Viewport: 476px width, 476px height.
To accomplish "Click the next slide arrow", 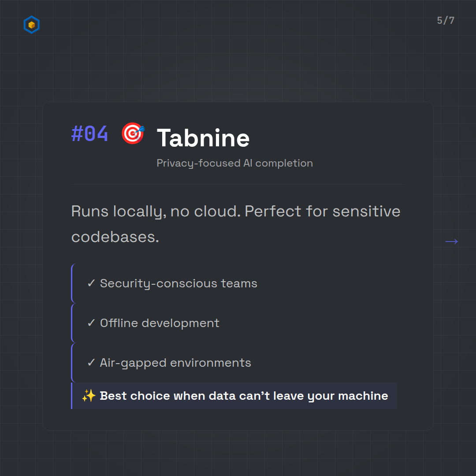I will [x=451, y=241].
